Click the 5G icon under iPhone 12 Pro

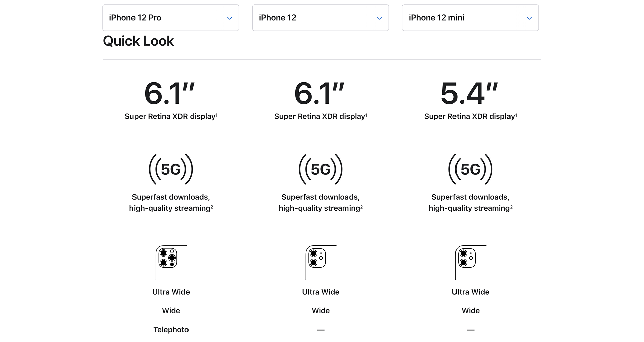pos(171,169)
